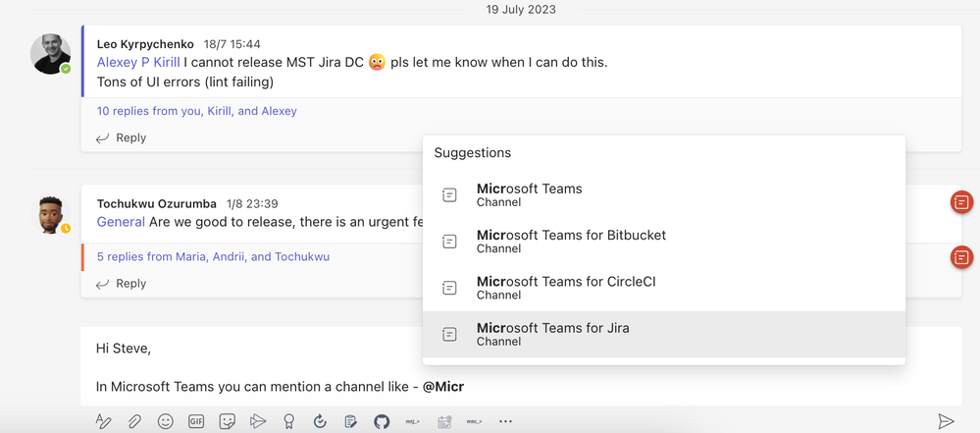Image resolution: width=980 pixels, height=433 pixels.
Task: Open the text Format options icon
Action: (103, 421)
